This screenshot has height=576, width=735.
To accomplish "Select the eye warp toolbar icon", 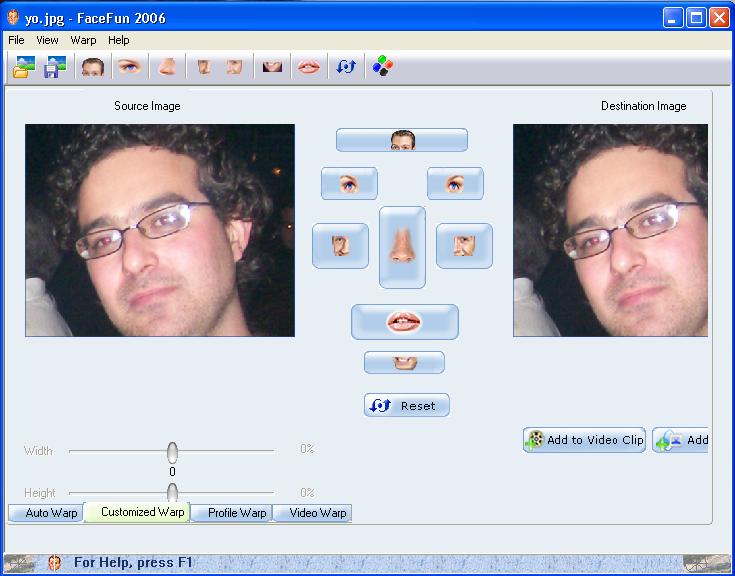I will [129, 67].
